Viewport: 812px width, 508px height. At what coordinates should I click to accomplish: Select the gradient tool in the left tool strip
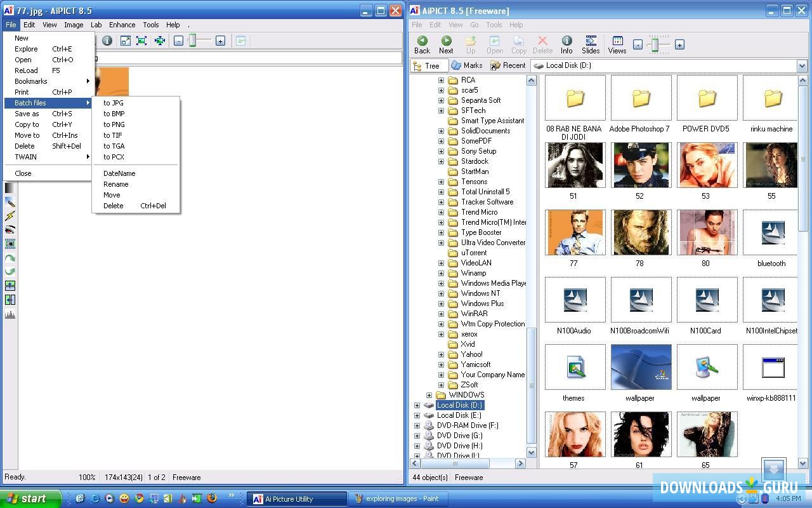coord(10,188)
